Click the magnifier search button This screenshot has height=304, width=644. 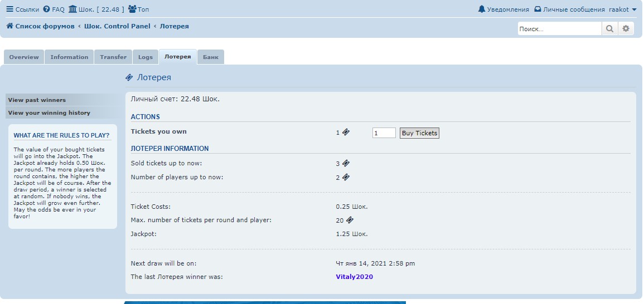pos(610,29)
